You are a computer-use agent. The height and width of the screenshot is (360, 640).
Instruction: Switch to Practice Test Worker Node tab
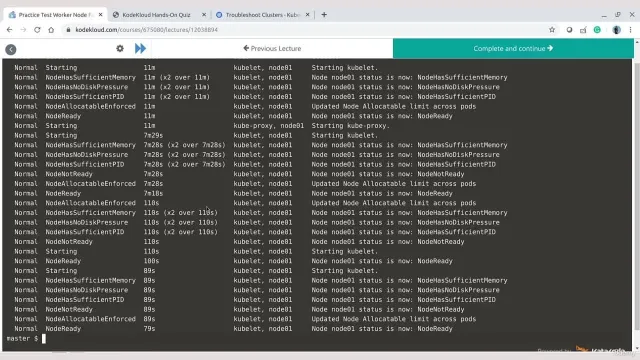tap(56, 15)
